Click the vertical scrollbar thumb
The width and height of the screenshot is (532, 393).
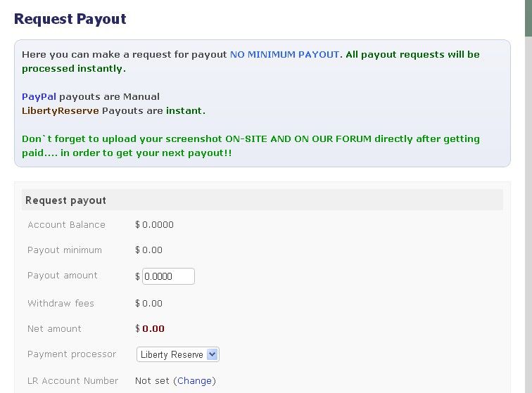[528, 18]
